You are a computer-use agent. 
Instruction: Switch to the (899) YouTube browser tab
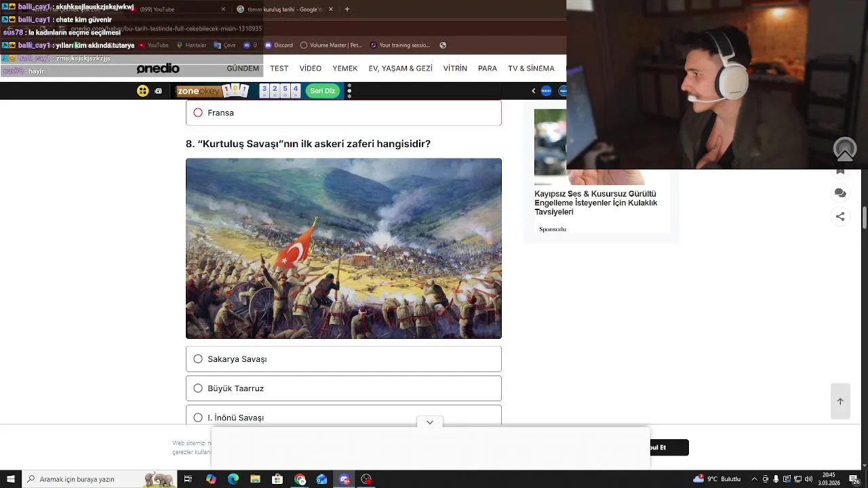(176, 9)
